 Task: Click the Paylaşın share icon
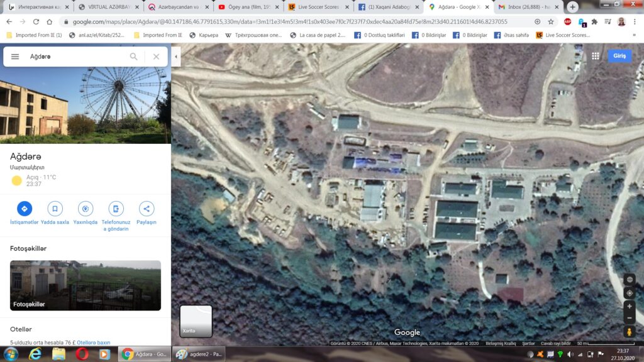tap(147, 209)
